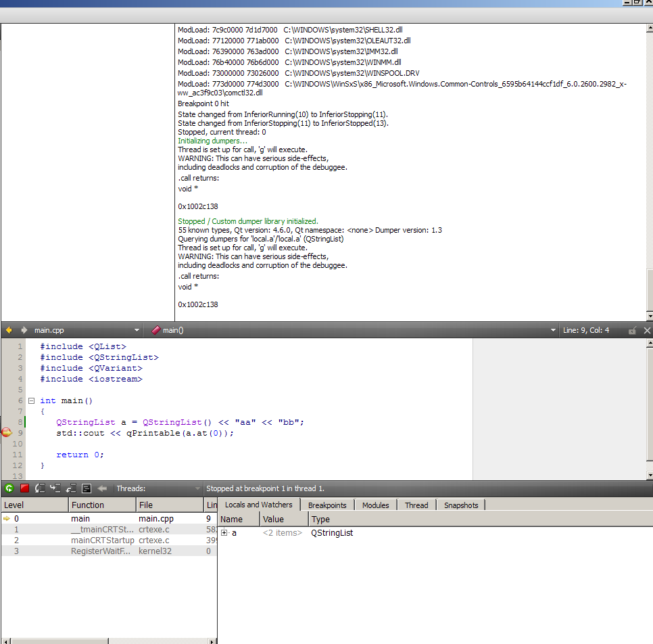Screen dimensions: 653x644
Task: Select the __tmainCRTSt... stack frame
Action: [109, 530]
